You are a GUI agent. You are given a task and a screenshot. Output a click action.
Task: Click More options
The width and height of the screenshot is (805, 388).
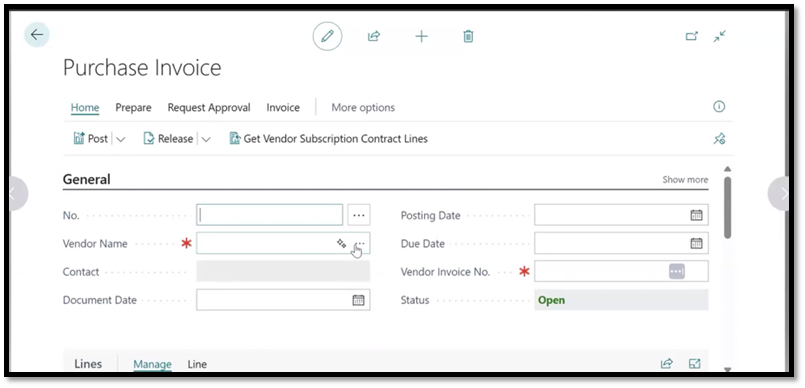pyautogui.click(x=363, y=107)
